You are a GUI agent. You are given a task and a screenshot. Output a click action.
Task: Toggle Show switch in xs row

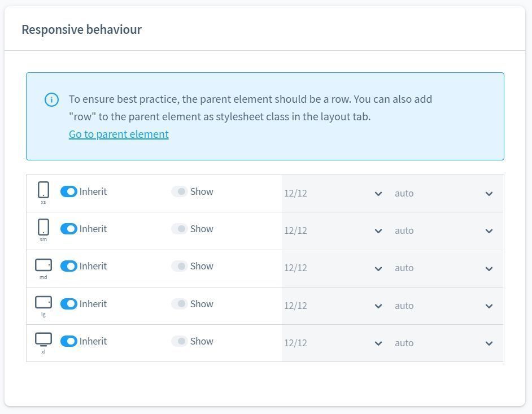tap(179, 191)
